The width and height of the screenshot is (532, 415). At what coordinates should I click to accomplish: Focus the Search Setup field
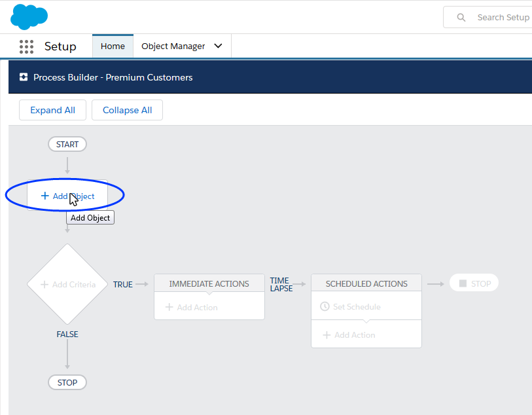click(x=488, y=17)
